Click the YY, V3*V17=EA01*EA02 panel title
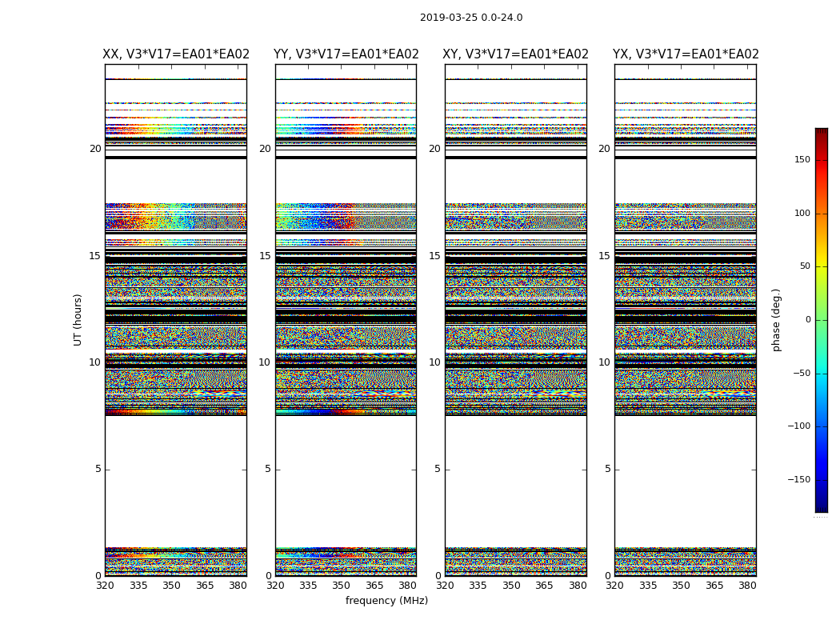The height and width of the screenshot is (640, 840). (346, 54)
